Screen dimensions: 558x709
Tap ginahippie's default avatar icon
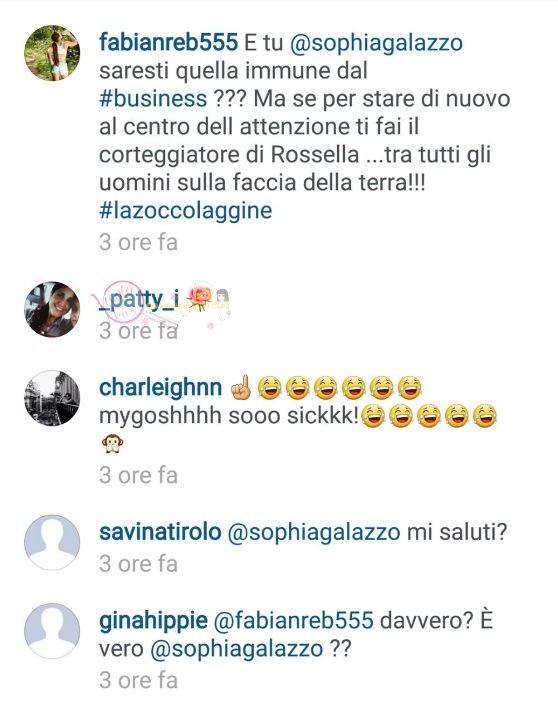(52, 631)
